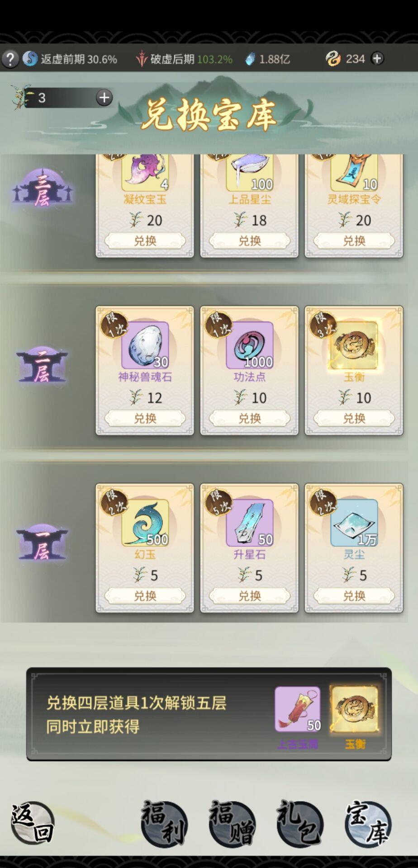Tap the 升星石 item icon

point(250,523)
